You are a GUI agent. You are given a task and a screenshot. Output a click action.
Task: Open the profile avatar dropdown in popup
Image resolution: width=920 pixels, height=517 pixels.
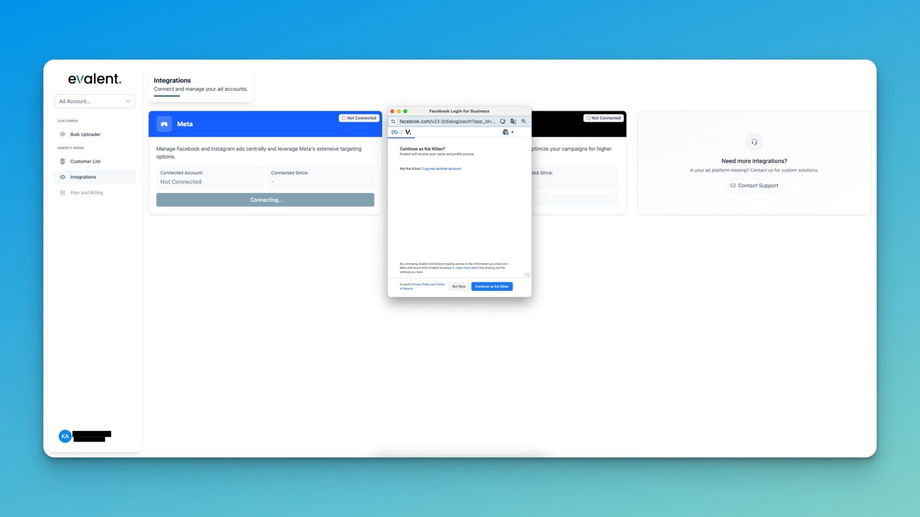click(x=508, y=132)
